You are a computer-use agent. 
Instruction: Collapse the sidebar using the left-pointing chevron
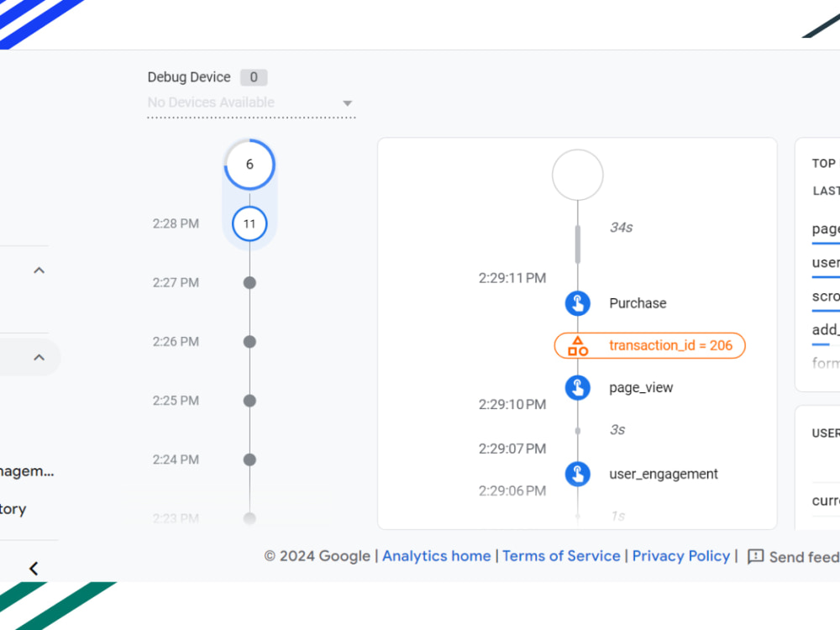click(32, 568)
